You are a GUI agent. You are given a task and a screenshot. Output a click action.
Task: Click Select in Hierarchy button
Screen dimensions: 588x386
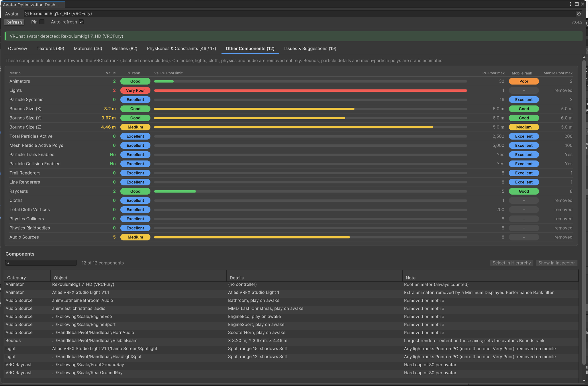pos(511,263)
